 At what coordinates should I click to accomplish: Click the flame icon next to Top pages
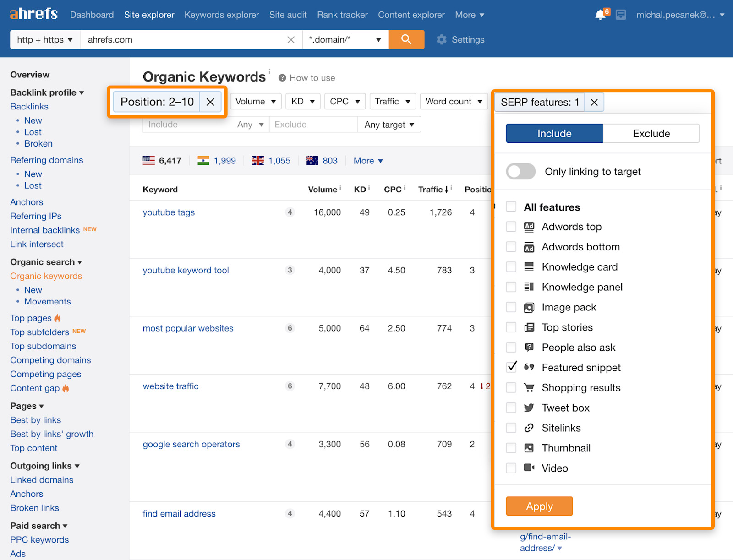57,318
